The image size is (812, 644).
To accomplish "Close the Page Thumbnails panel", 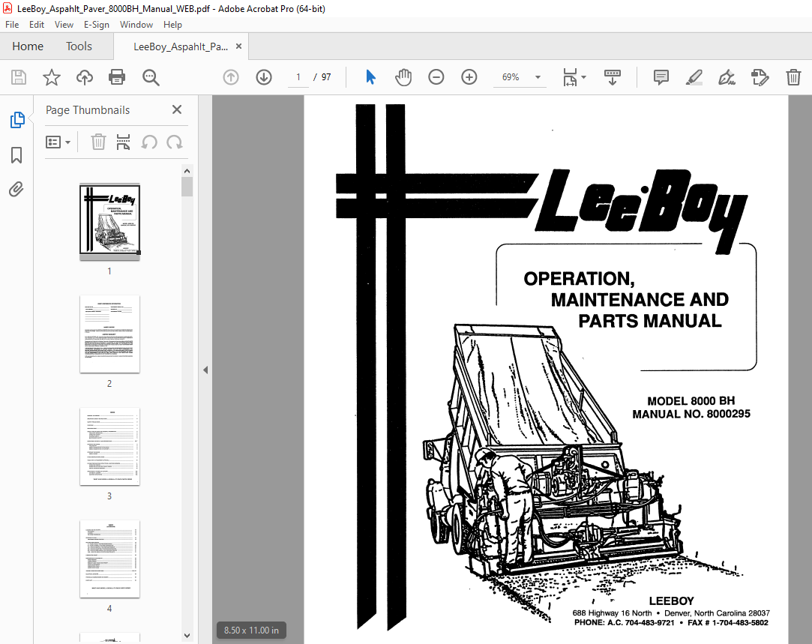I will 177,109.
